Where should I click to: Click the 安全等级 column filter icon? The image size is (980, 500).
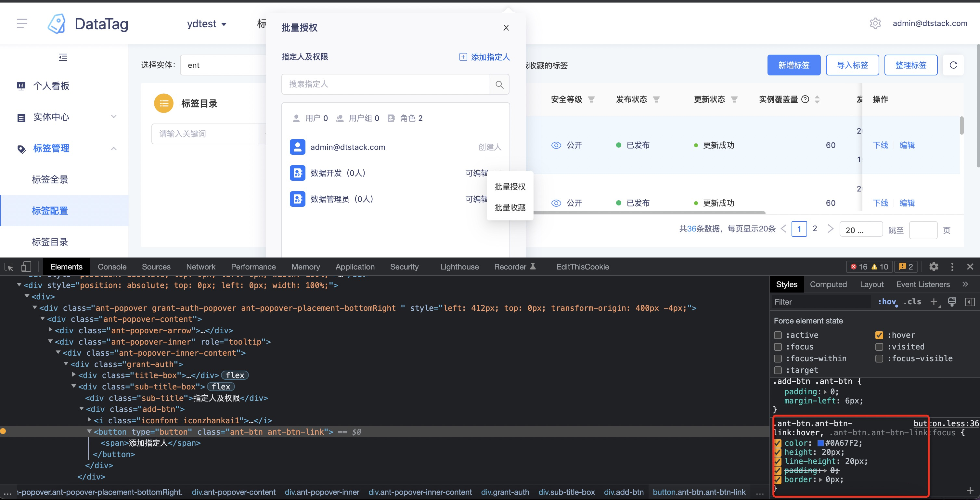591,99
